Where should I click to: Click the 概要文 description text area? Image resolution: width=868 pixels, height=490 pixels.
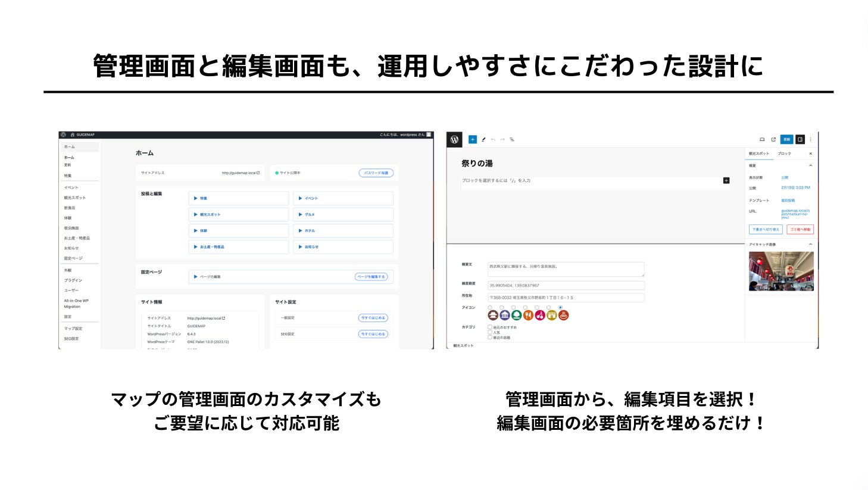point(566,269)
